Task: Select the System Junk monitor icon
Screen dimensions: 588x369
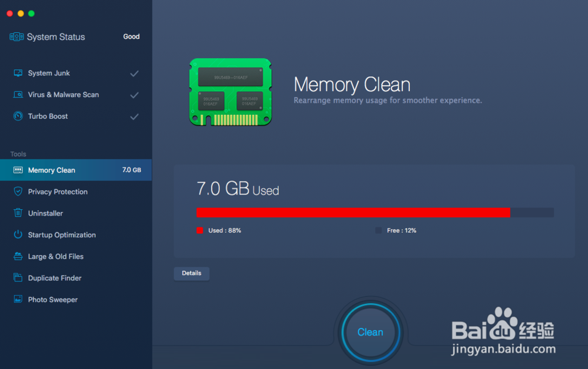Action: 18,73
